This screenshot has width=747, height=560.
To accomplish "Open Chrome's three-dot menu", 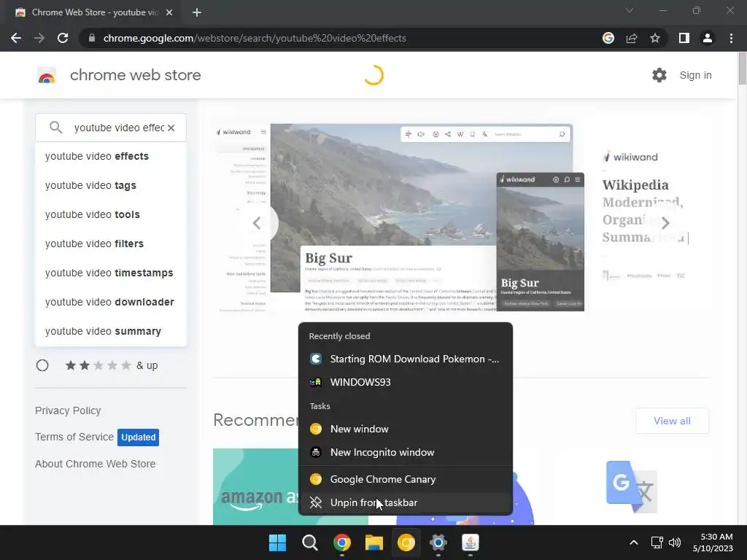I will click(x=731, y=38).
